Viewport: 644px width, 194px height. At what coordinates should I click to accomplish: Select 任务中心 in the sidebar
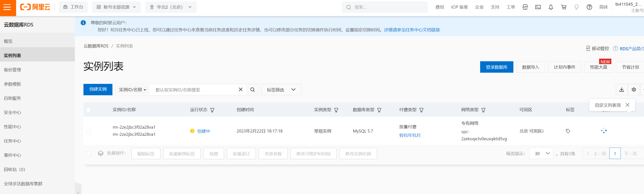coord(12,141)
